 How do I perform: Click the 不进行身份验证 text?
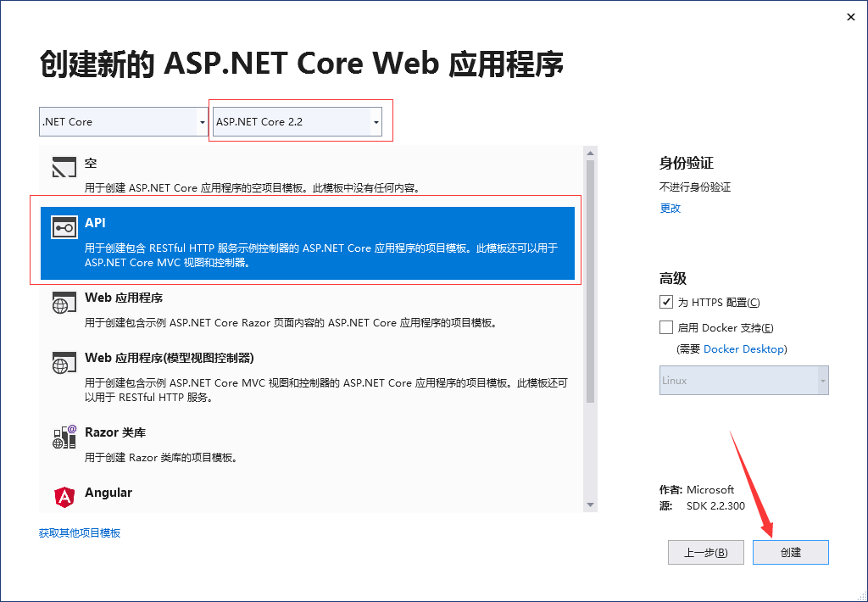coord(695,187)
